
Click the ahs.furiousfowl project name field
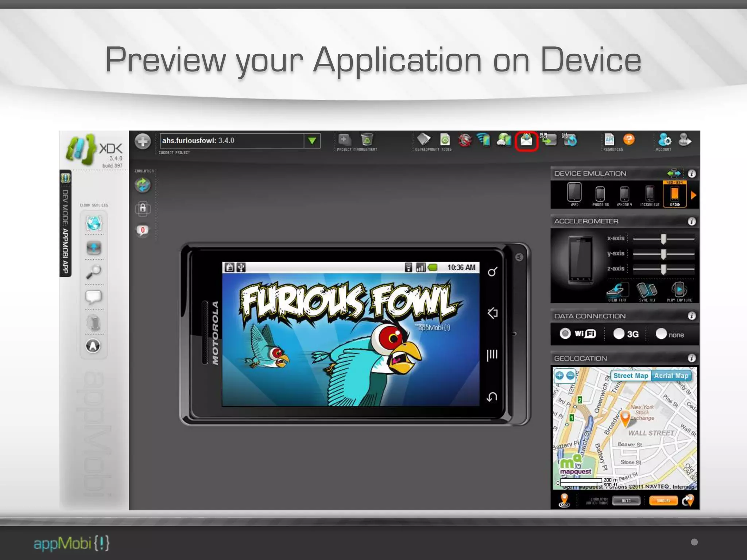(232, 141)
